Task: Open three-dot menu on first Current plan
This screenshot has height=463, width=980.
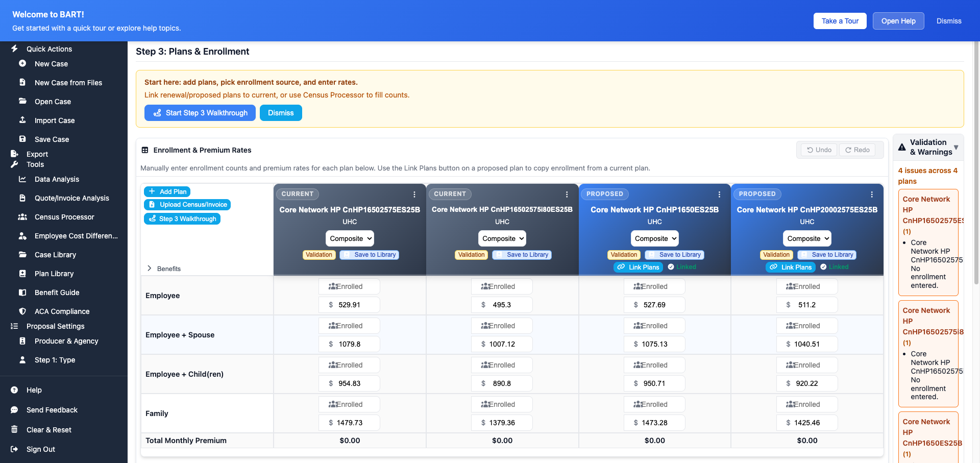Action: (414, 194)
